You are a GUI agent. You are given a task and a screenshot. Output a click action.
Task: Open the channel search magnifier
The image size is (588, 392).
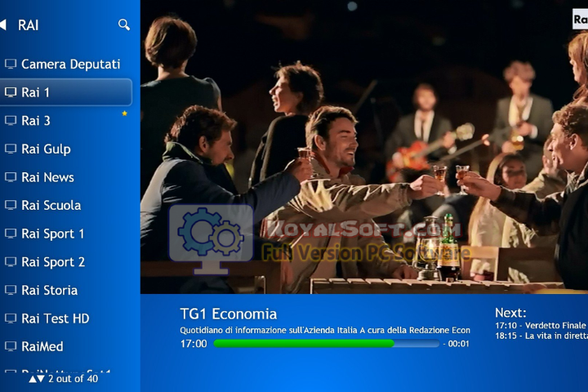pos(124,24)
